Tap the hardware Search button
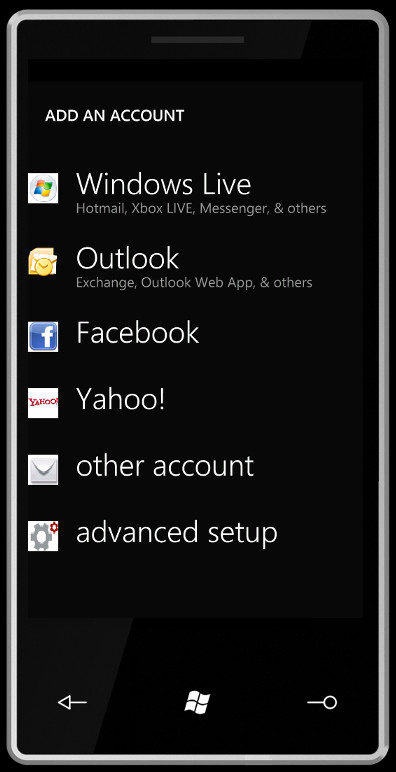 tap(322, 702)
